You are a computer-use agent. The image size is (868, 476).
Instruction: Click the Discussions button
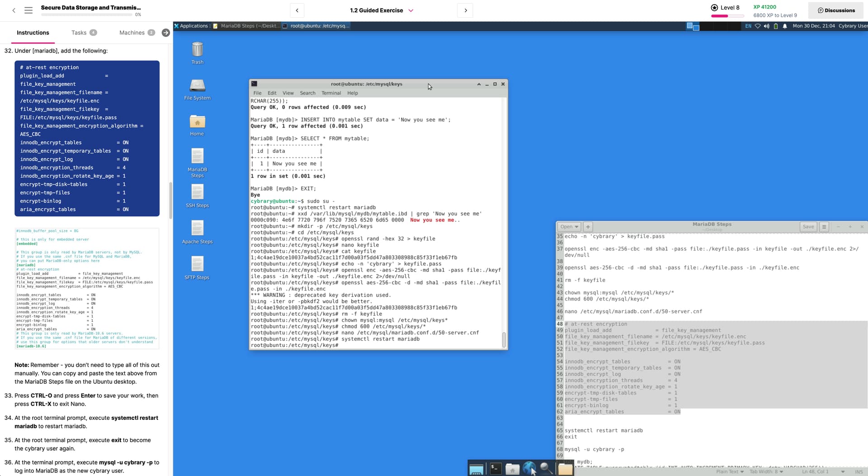(836, 10)
